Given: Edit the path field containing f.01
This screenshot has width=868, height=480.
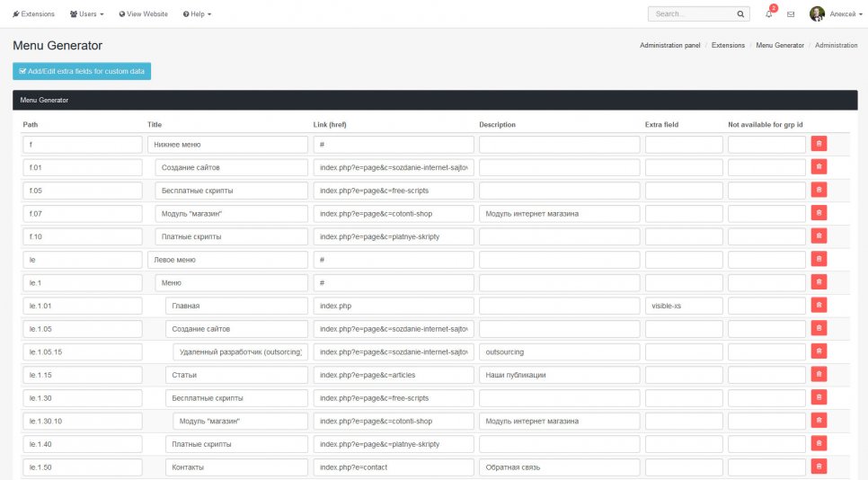Looking at the screenshot, I should (83, 167).
